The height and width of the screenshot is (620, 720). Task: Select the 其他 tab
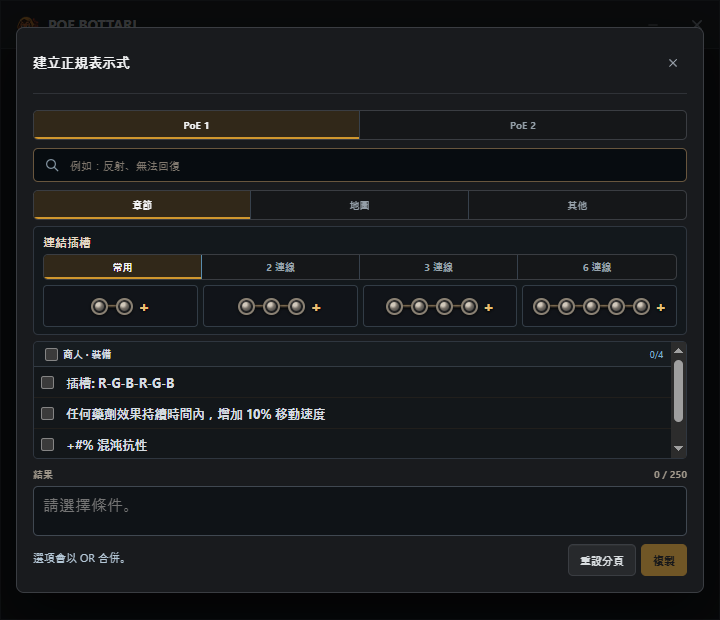point(577,205)
